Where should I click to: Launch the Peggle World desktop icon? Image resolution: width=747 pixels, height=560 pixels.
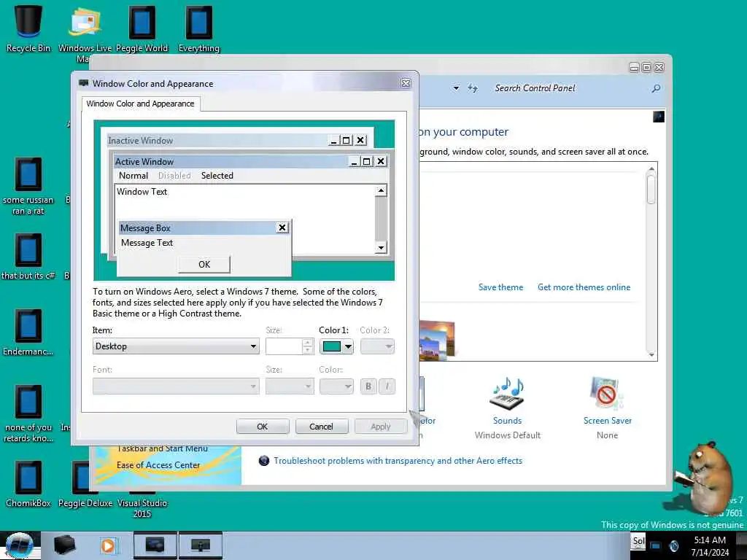point(142,29)
